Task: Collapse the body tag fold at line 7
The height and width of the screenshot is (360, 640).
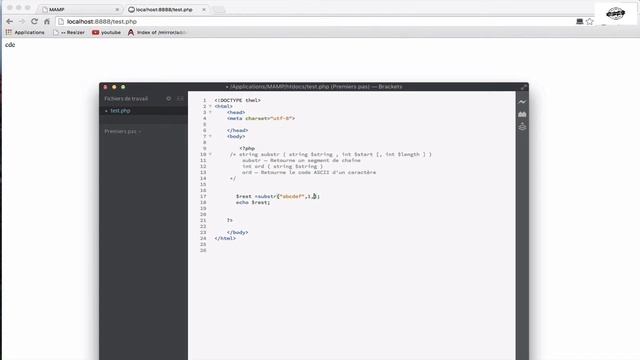Action: click(210, 136)
